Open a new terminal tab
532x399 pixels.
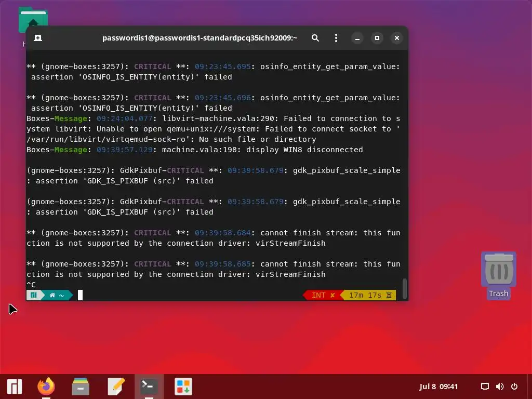[x=38, y=38]
